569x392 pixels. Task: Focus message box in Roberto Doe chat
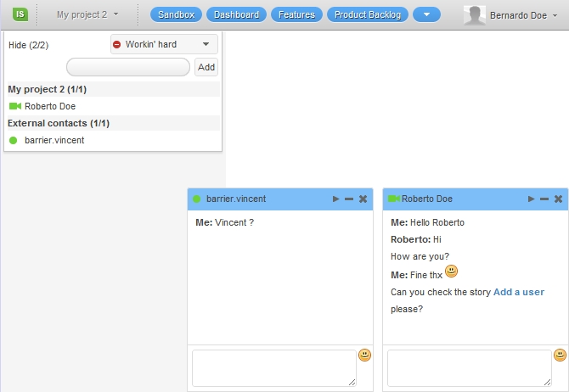pos(469,368)
